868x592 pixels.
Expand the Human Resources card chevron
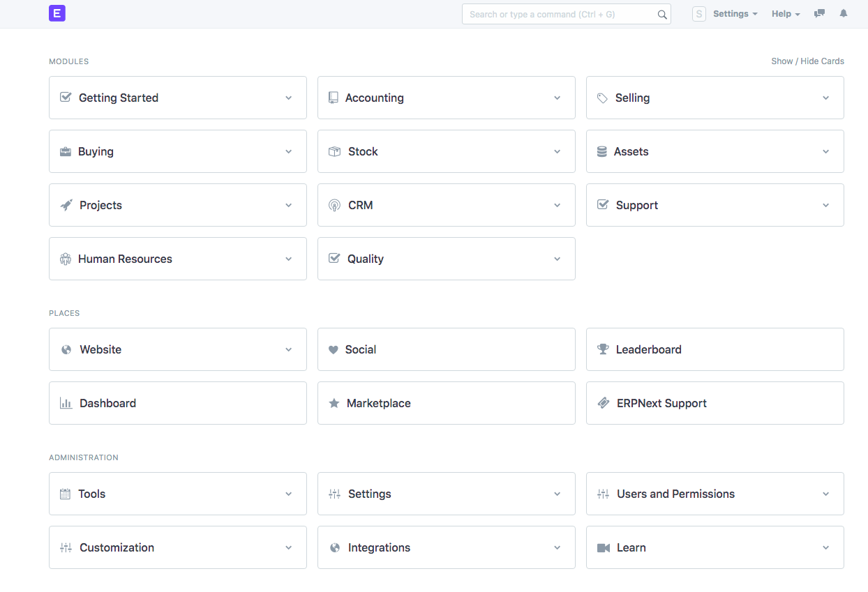pos(289,259)
